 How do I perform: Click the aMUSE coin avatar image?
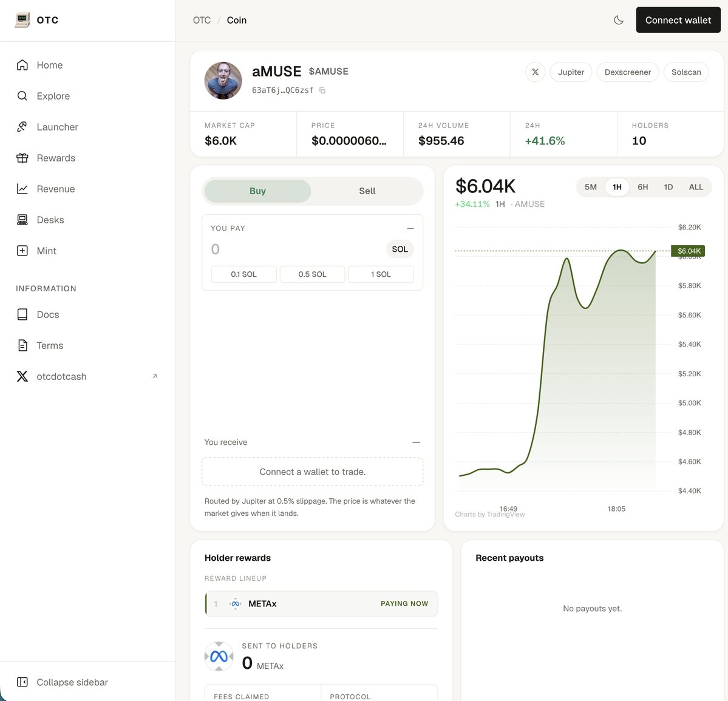(223, 81)
